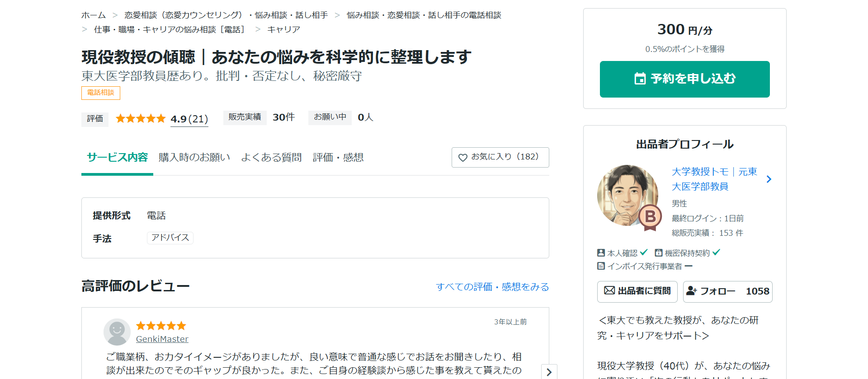Image resolution: width=868 pixels, height=379 pixels.
Task: Select the 評価・感想 tab
Action: [x=338, y=158]
